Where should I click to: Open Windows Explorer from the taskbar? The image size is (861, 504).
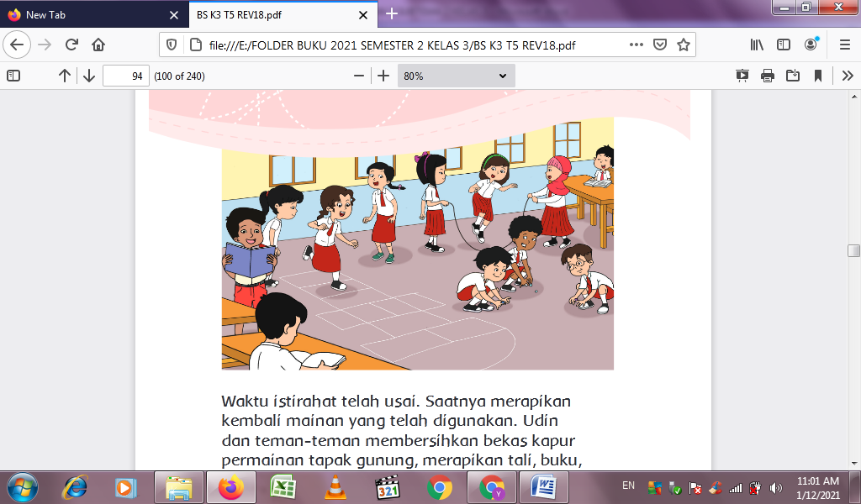(x=179, y=487)
